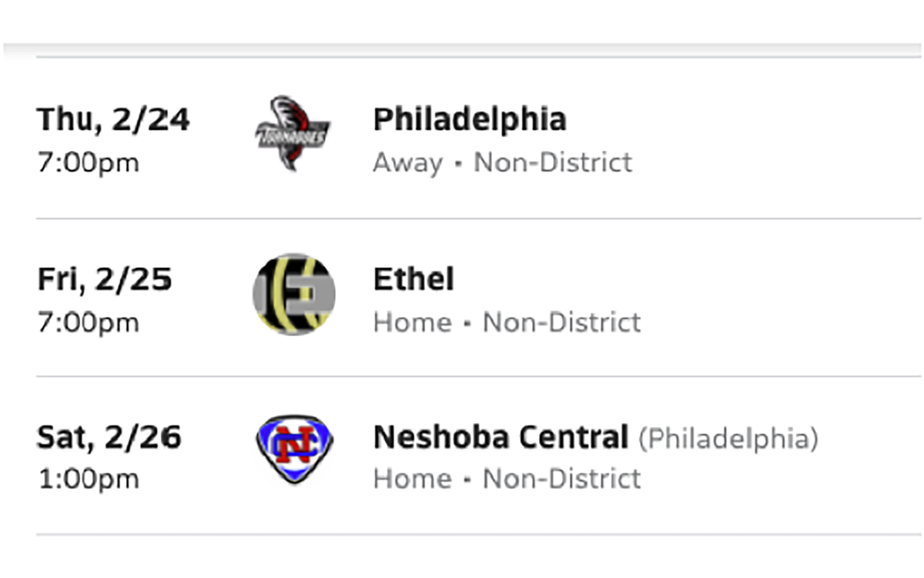Click the gray shadow bar above schedule
This screenshot has height=578, width=924.
coord(462,50)
